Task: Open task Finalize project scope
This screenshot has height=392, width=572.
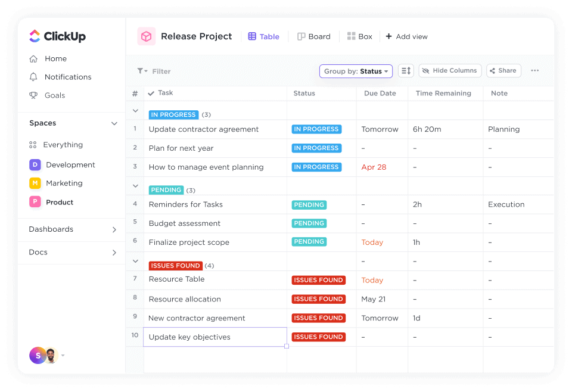Action: click(x=189, y=242)
